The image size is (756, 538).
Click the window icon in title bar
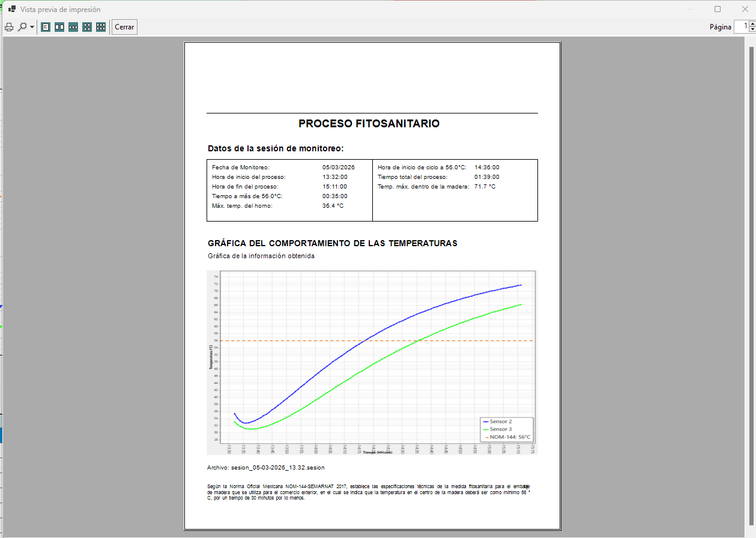[x=11, y=10]
